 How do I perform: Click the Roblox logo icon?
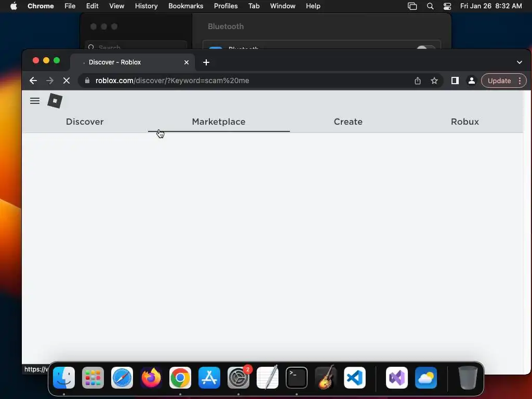click(x=55, y=101)
